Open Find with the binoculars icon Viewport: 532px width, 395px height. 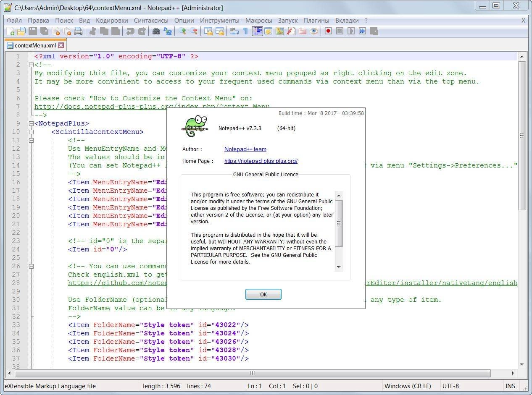pos(156,31)
